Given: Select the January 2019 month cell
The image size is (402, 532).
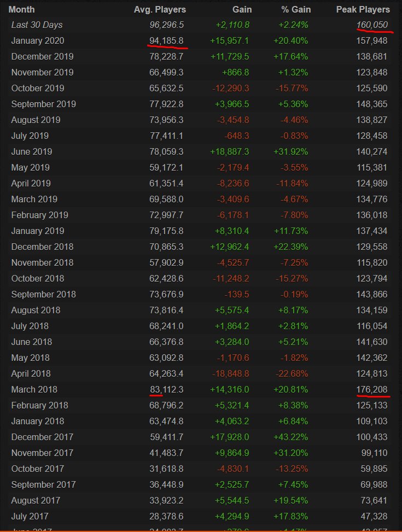Looking at the screenshot, I should point(38,231).
